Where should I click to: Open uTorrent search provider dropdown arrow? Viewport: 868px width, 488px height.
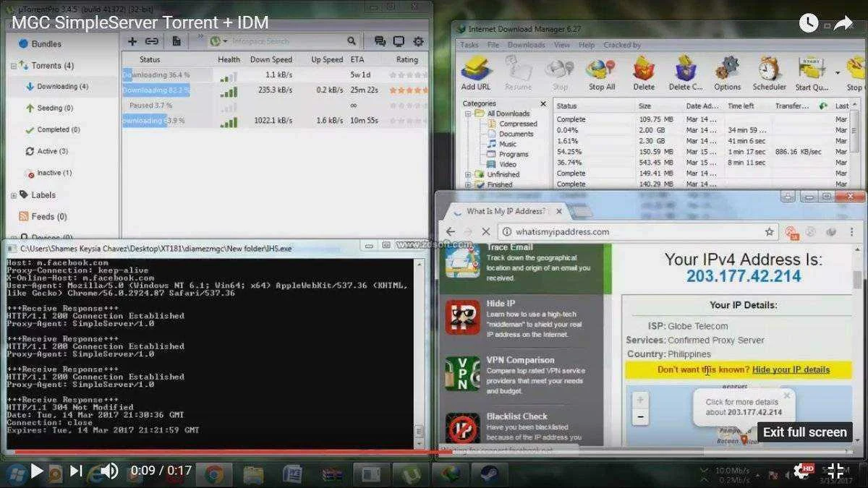[x=225, y=42]
